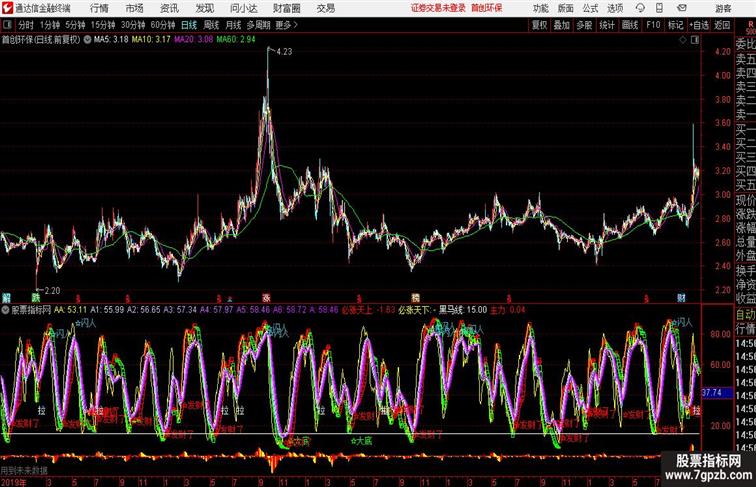Viewport: 756px width, 487px height.
Task: Click the 游客 user account label
Action: (723, 8)
